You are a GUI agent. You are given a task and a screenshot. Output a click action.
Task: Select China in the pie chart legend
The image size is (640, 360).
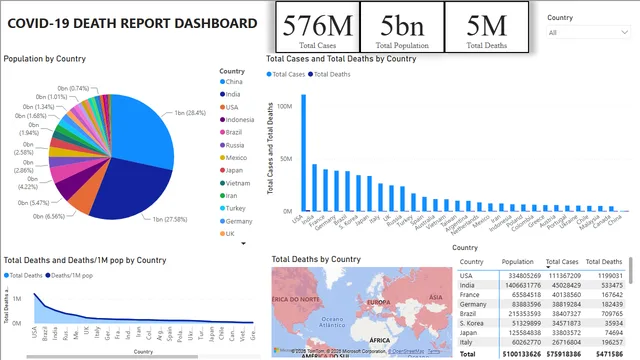[x=231, y=82]
